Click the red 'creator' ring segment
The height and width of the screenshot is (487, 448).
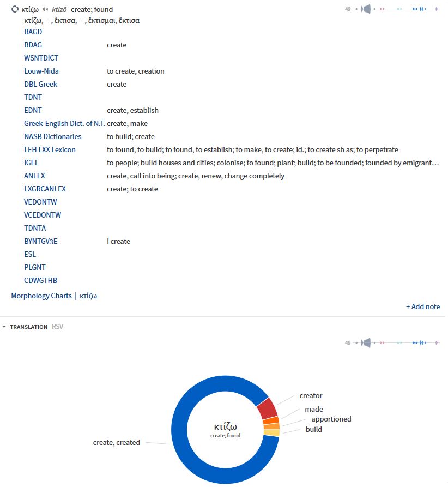[x=267, y=408]
